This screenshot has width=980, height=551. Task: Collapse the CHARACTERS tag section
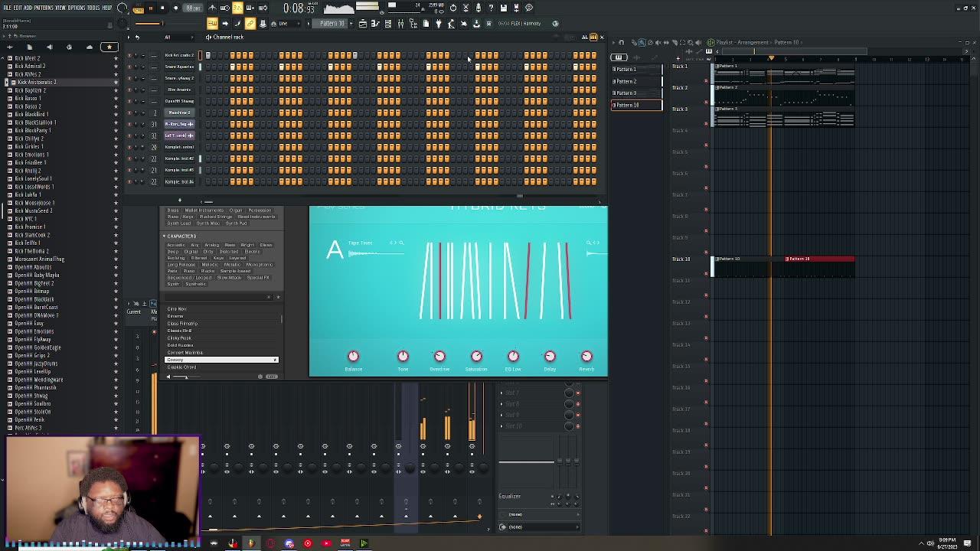coord(164,236)
